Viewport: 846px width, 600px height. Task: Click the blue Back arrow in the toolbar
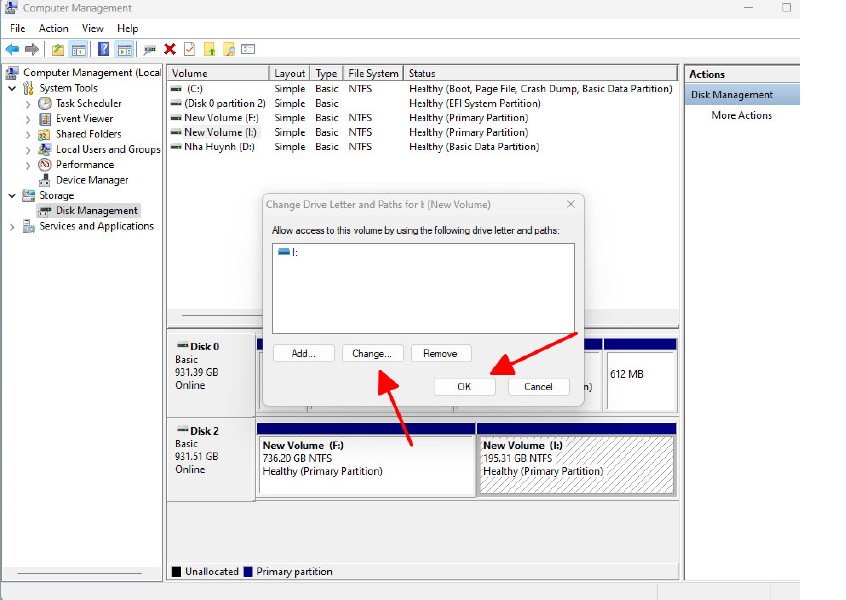point(12,50)
